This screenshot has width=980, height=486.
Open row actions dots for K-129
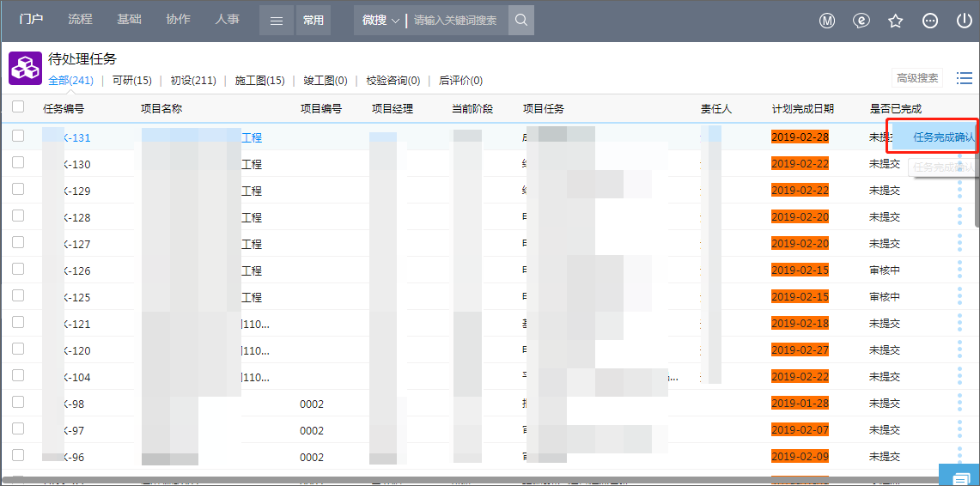pyautogui.click(x=960, y=191)
